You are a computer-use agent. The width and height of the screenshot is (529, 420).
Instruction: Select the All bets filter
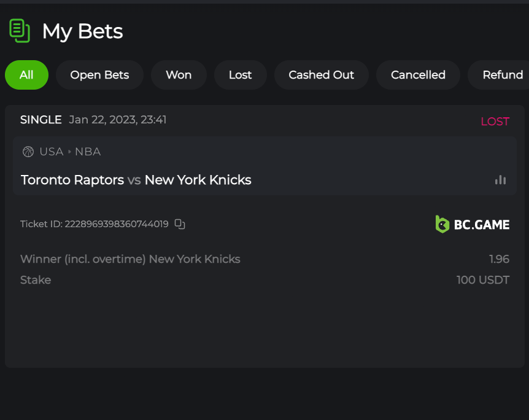click(x=26, y=75)
